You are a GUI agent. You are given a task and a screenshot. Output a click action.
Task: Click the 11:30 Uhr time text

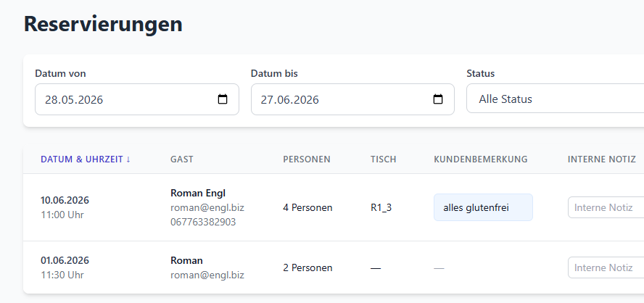tap(62, 275)
